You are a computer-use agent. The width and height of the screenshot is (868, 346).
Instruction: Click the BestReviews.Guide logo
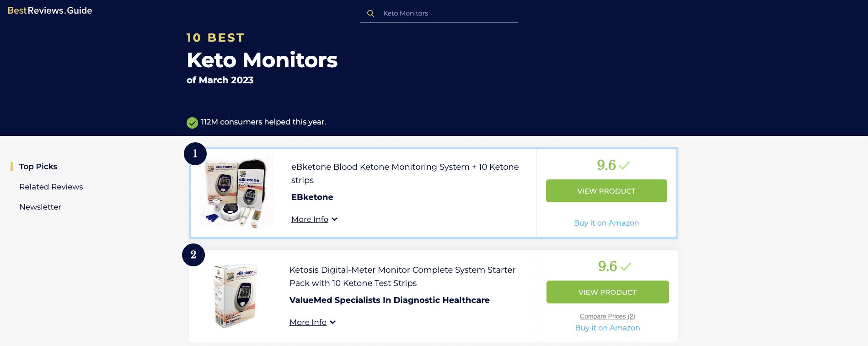click(50, 11)
